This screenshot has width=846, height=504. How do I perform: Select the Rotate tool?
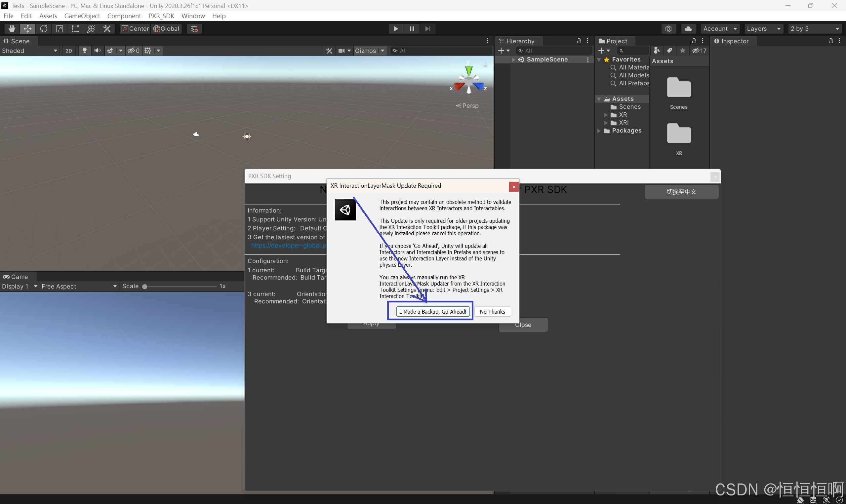pyautogui.click(x=43, y=28)
